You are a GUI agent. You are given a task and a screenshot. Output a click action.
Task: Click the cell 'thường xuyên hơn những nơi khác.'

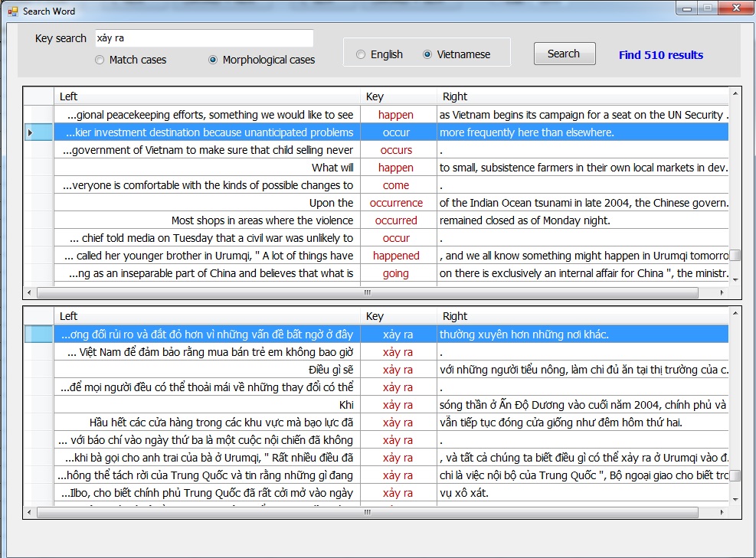tap(583, 334)
